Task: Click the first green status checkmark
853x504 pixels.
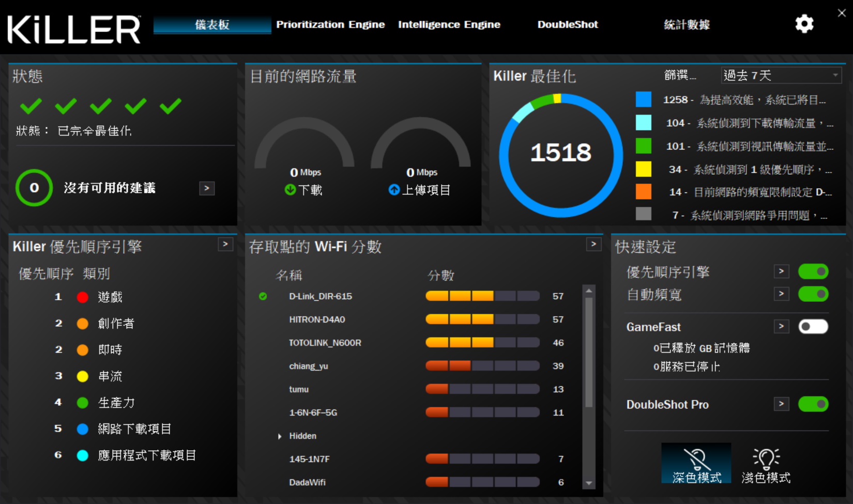Action: [31, 106]
